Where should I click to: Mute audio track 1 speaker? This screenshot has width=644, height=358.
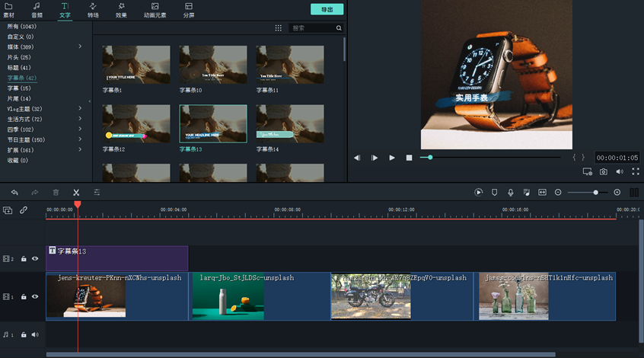point(35,334)
